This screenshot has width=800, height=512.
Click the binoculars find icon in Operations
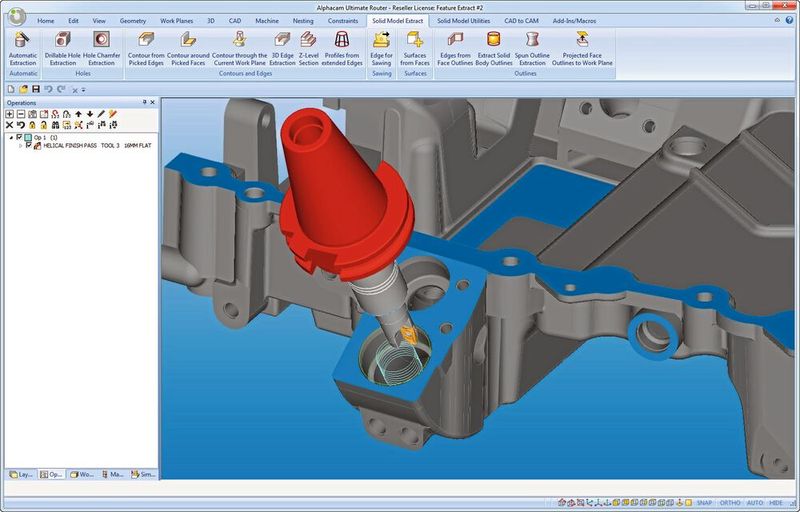coord(55,125)
